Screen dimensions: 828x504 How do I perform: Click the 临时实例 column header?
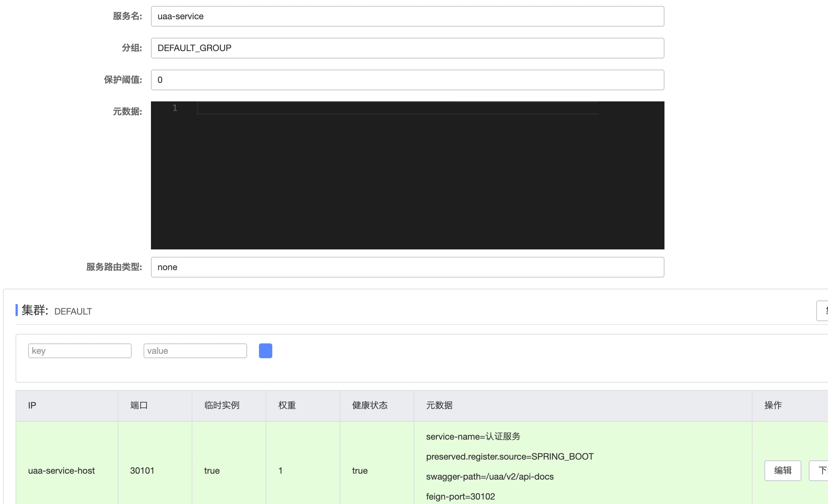pos(222,406)
